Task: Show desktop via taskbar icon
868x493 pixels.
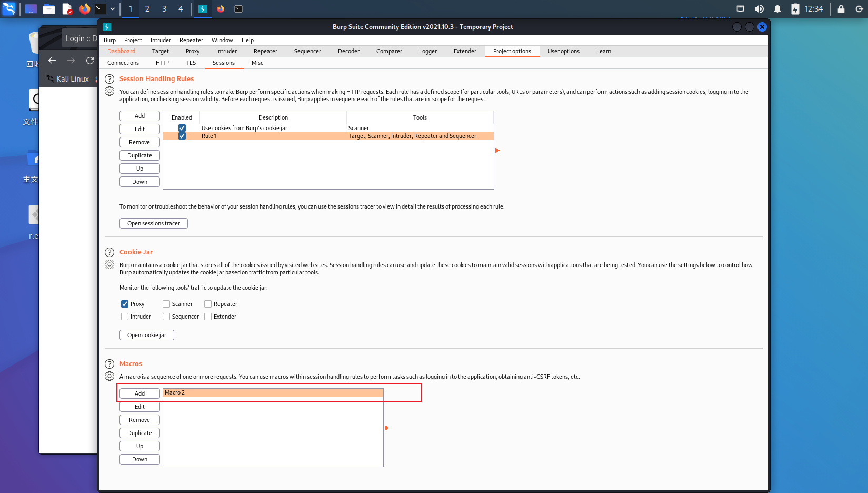Action: (31, 8)
